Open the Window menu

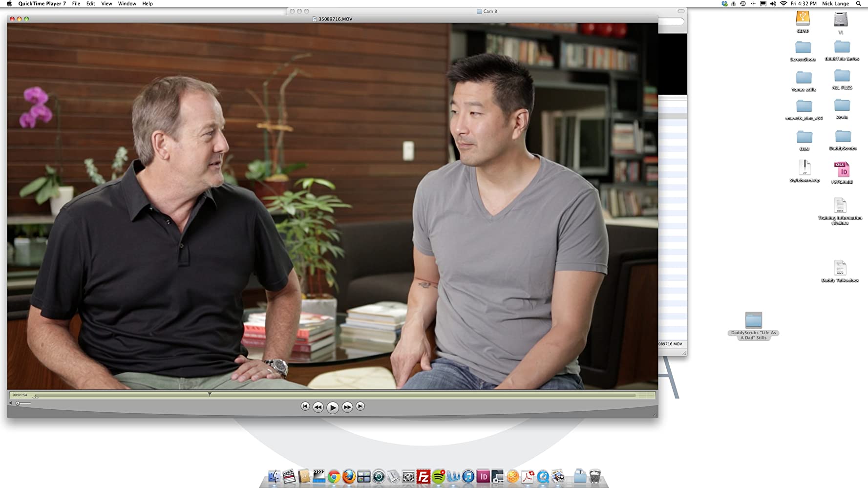click(127, 4)
